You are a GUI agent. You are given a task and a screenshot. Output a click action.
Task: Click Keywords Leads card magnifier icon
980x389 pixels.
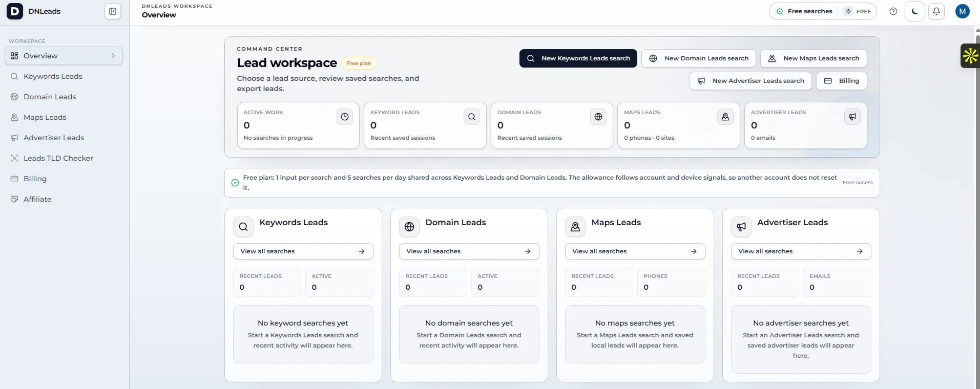(243, 227)
